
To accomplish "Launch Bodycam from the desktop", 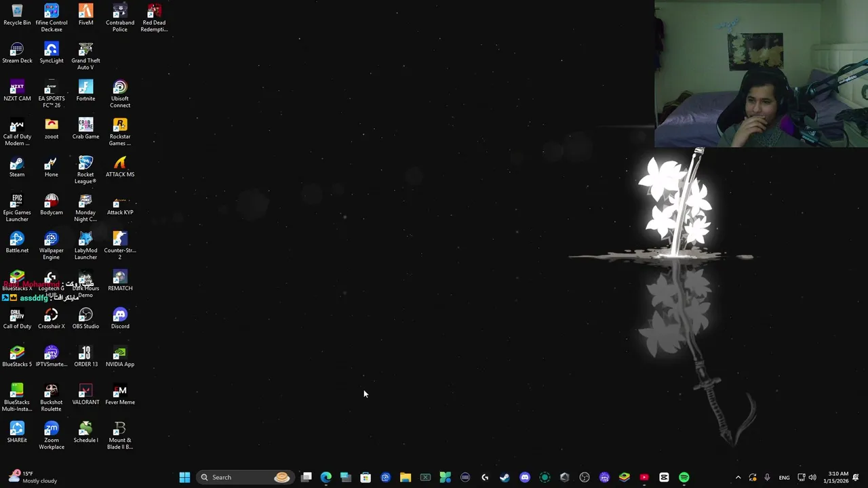I will pos(52,205).
